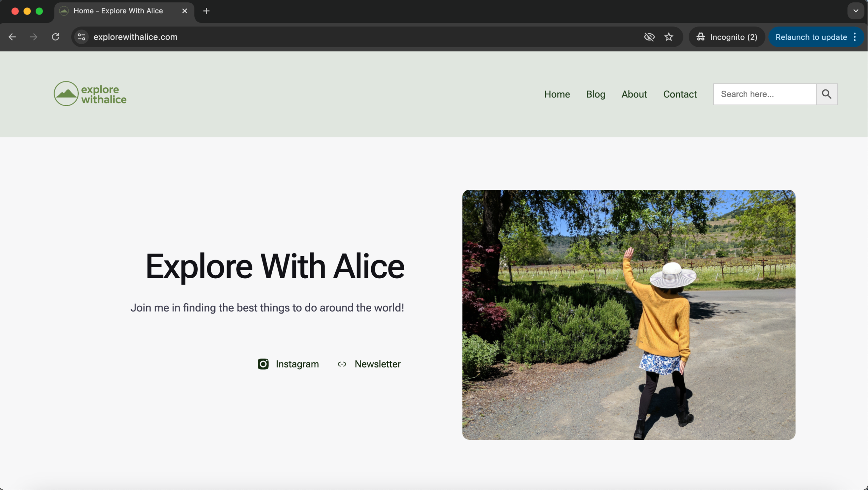Viewport: 868px width, 490px height.
Task: Click the Instagram camera icon
Action: click(263, 364)
